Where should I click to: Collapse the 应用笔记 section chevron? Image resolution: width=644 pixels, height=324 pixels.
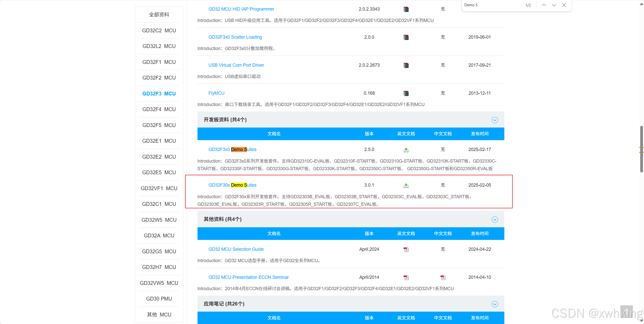[494, 304]
